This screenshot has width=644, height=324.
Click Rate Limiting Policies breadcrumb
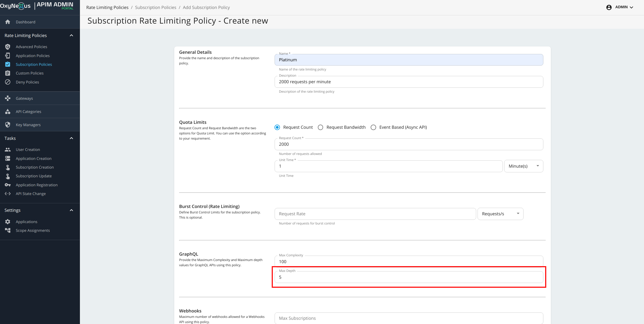[107, 8]
